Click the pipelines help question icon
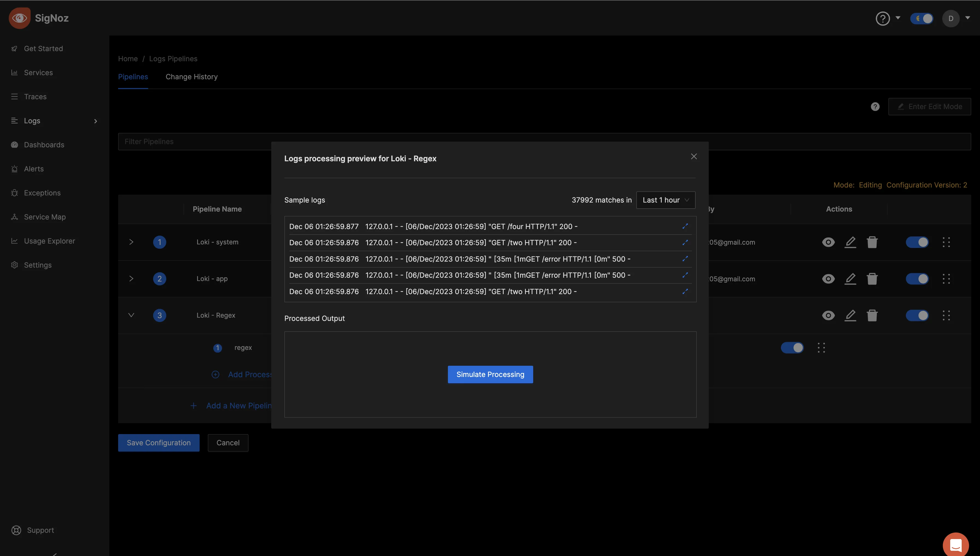980x556 pixels. coord(875,107)
